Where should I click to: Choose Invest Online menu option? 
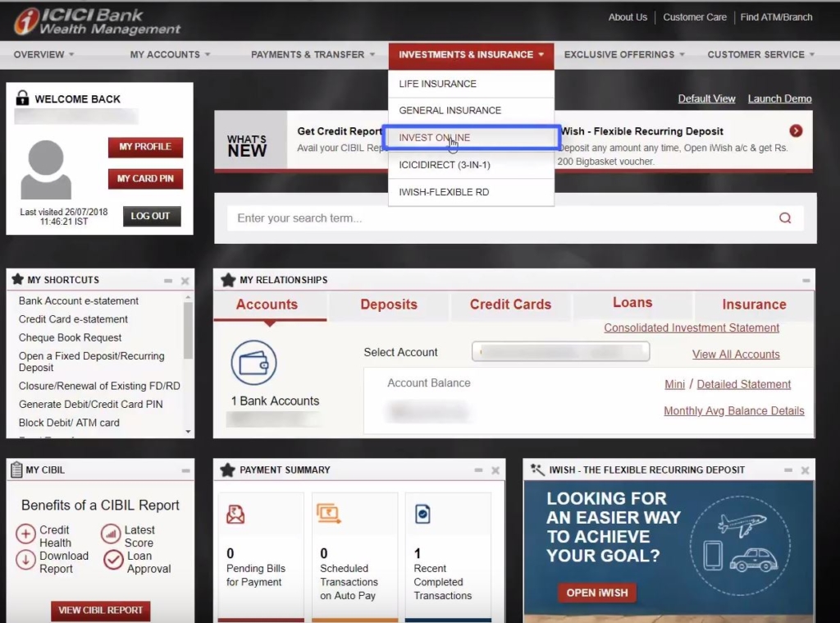pyautogui.click(x=471, y=138)
